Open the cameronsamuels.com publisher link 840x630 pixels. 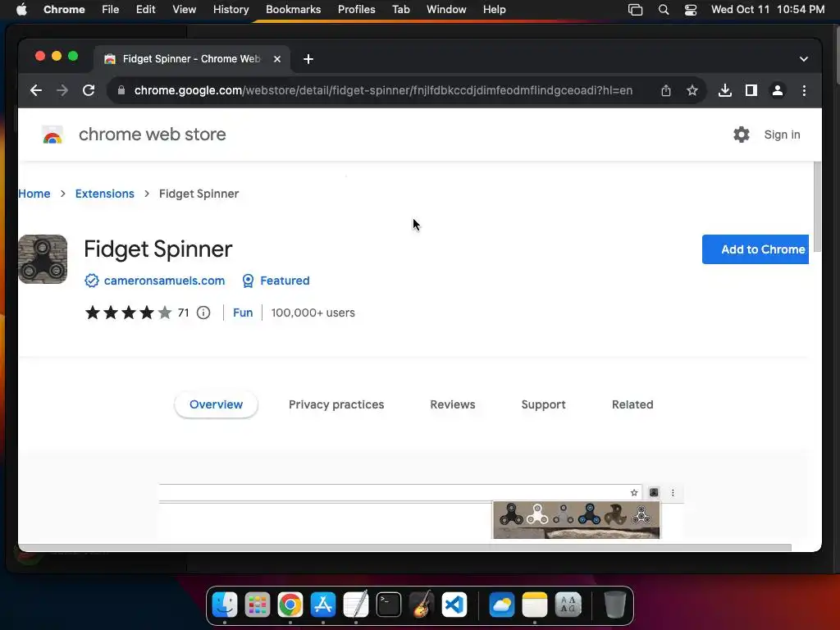pos(164,281)
